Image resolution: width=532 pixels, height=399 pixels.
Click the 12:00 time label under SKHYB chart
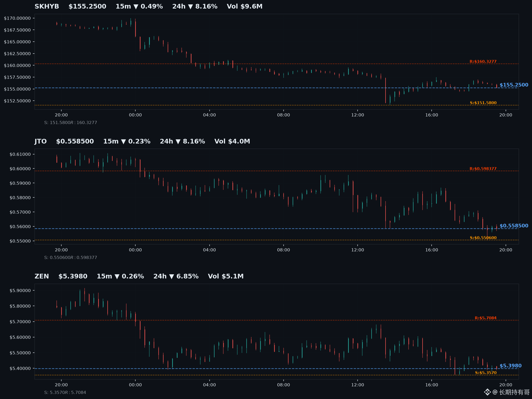click(x=358, y=115)
